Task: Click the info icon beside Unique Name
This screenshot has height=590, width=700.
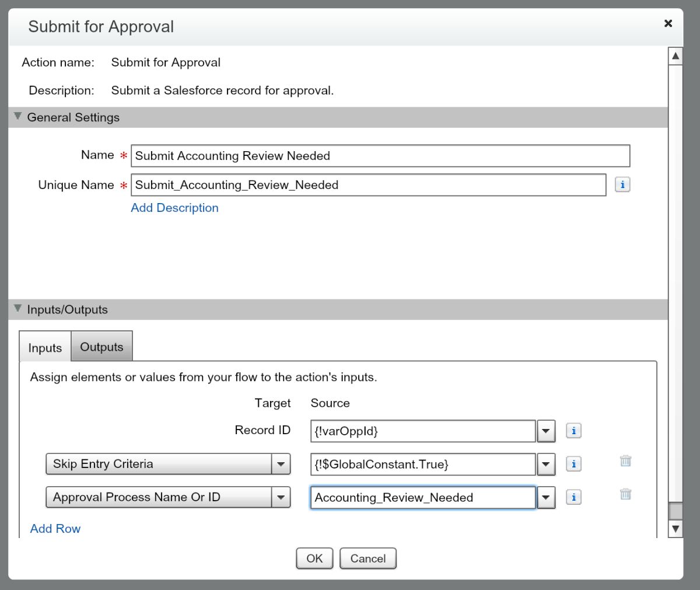Action: pos(622,185)
